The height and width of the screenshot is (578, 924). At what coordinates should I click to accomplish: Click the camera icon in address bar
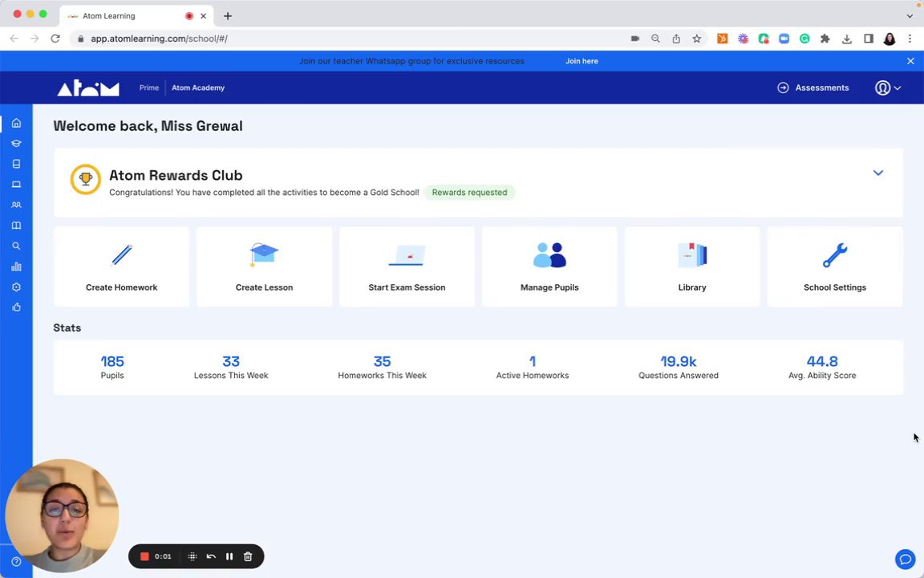pos(634,39)
